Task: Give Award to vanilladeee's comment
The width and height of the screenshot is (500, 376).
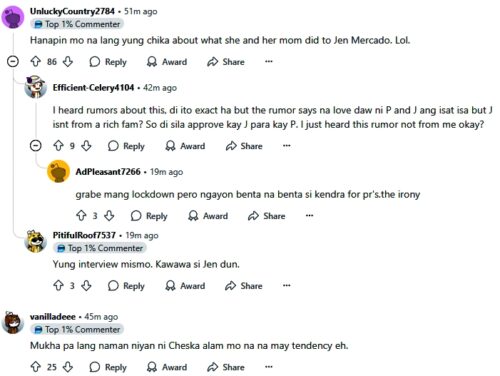Action: click(167, 367)
